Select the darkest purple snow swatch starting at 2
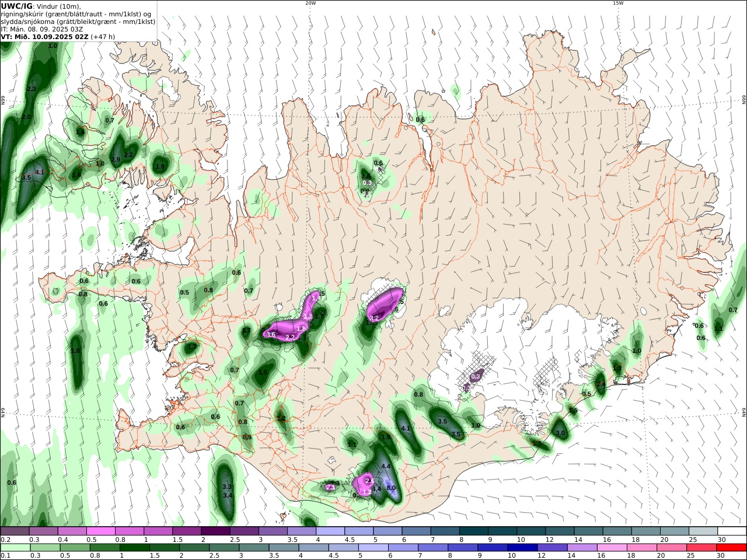The height and width of the screenshot is (560, 747). coord(215,531)
